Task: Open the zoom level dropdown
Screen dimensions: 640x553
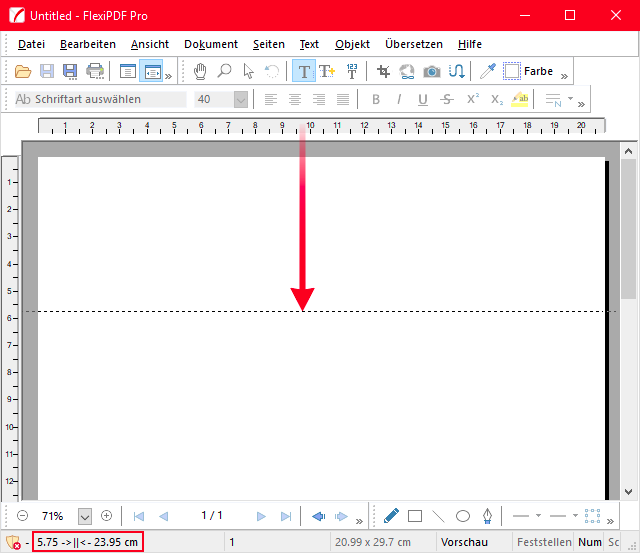Action: [x=84, y=516]
